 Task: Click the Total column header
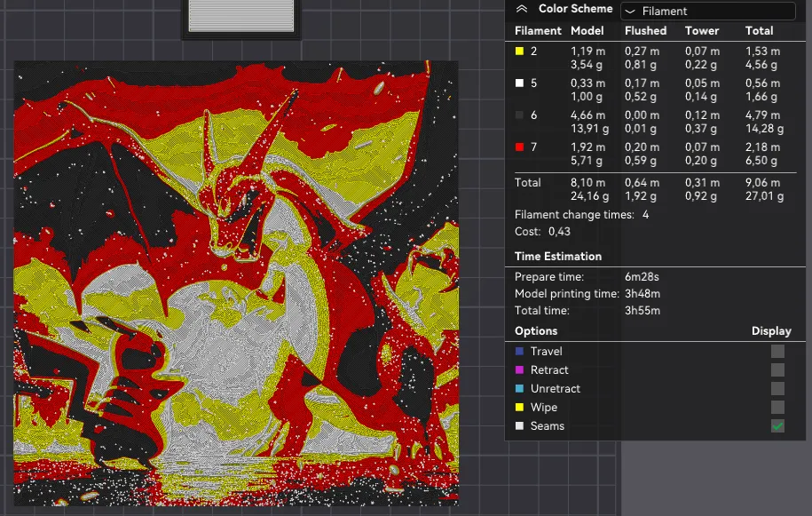coord(759,30)
